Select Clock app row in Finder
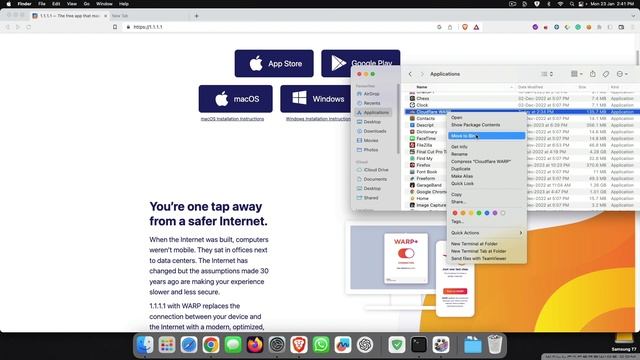The width and height of the screenshot is (640, 360). [x=521, y=105]
